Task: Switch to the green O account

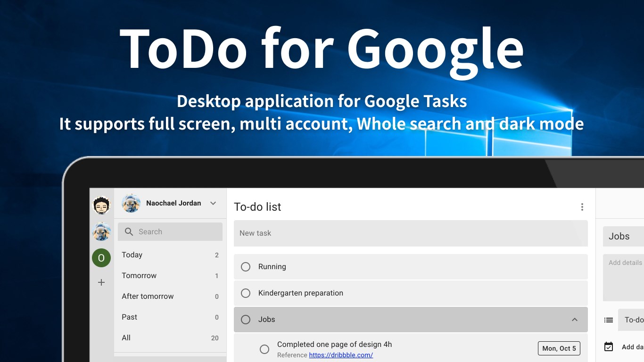Action: click(101, 258)
